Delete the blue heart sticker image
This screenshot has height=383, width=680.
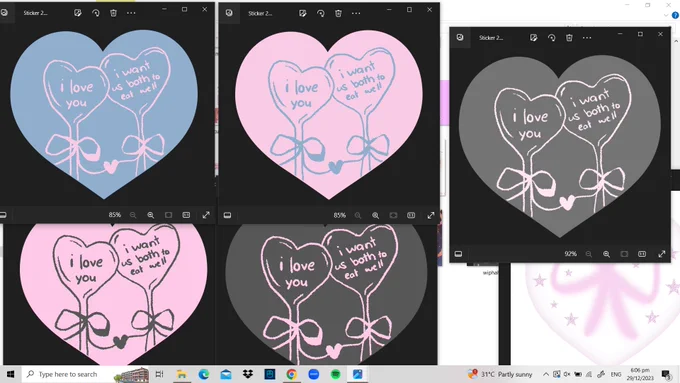pyautogui.click(x=113, y=13)
